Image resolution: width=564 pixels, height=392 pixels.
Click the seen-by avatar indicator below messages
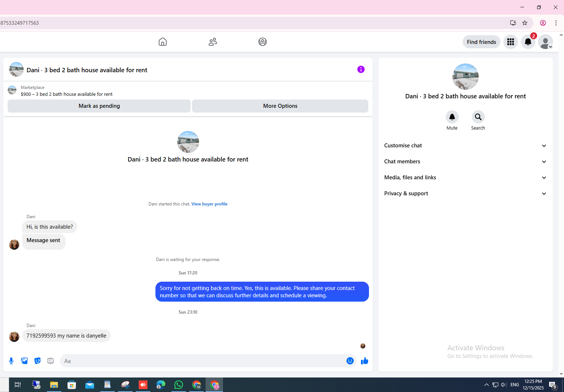[363, 346]
